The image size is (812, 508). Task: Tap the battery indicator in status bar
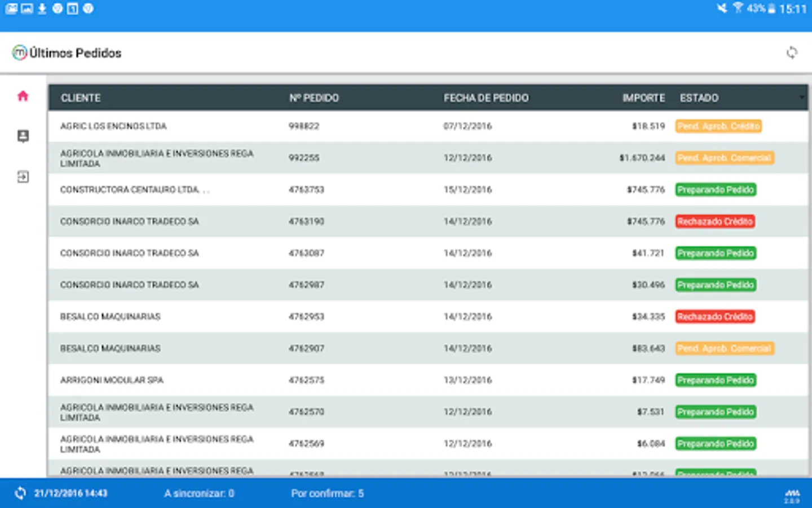click(771, 8)
